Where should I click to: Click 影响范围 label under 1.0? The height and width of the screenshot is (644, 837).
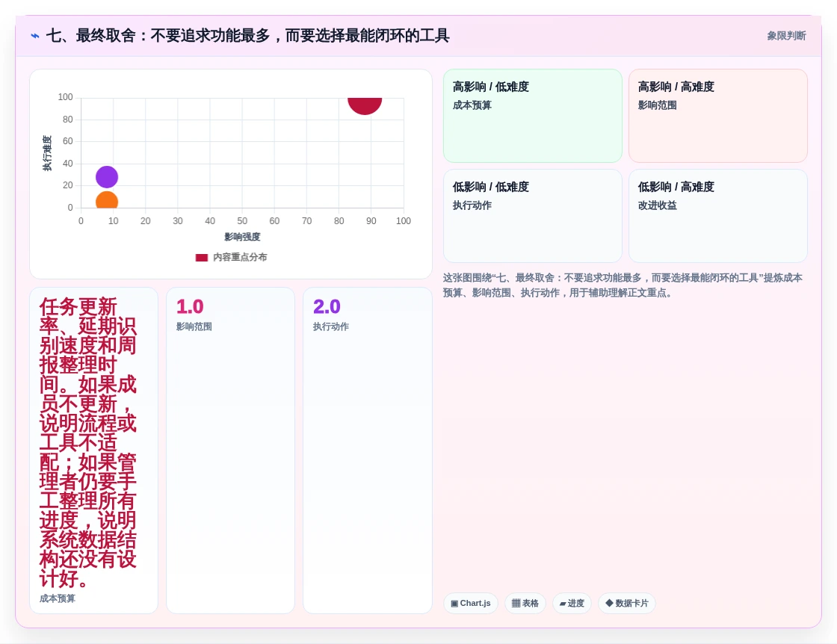(194, 326)
